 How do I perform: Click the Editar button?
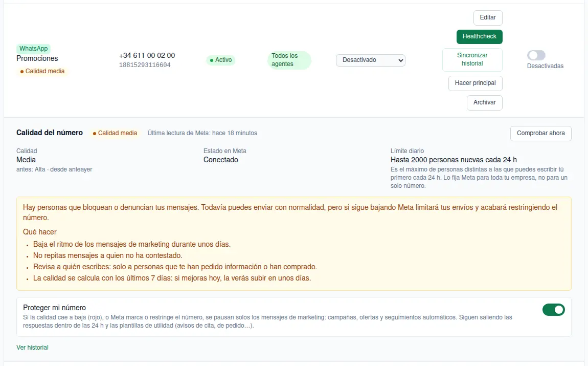[x=487, y=17]
